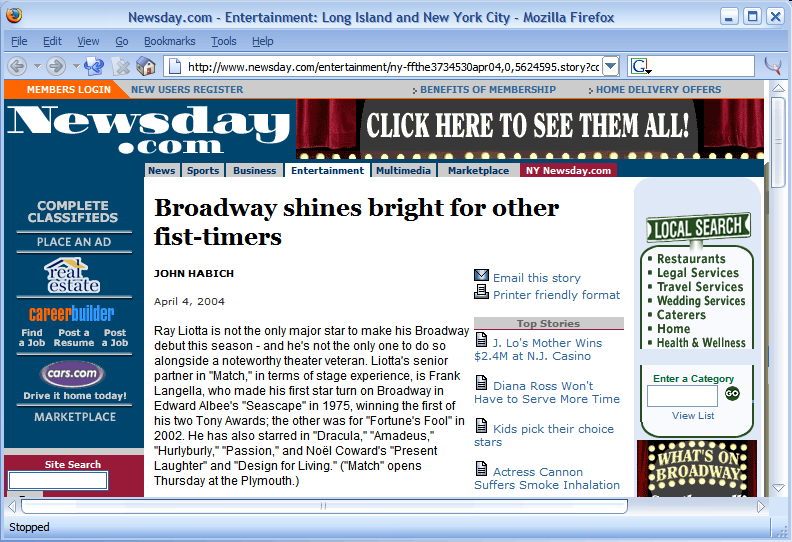Image resolution: width=792 pixels, height=542 pixels.
Task: Open the Marketplace tab
Action: pos(478,170)
